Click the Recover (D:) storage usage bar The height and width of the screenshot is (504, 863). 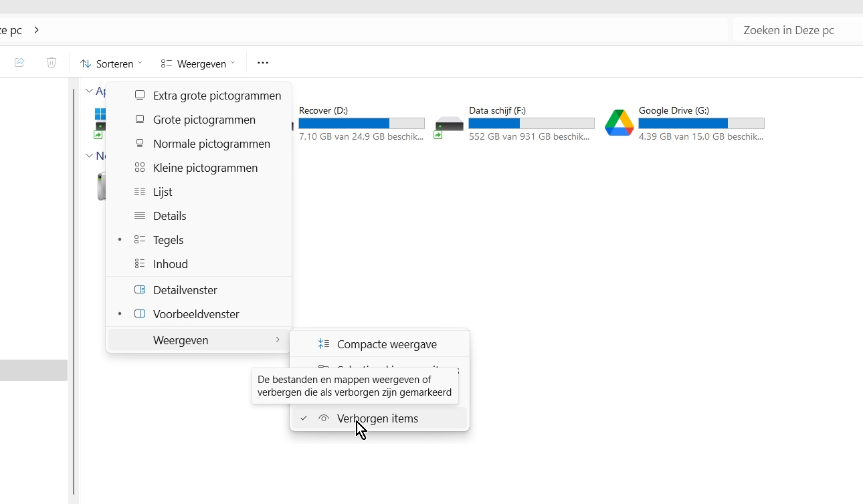point(361,124)
